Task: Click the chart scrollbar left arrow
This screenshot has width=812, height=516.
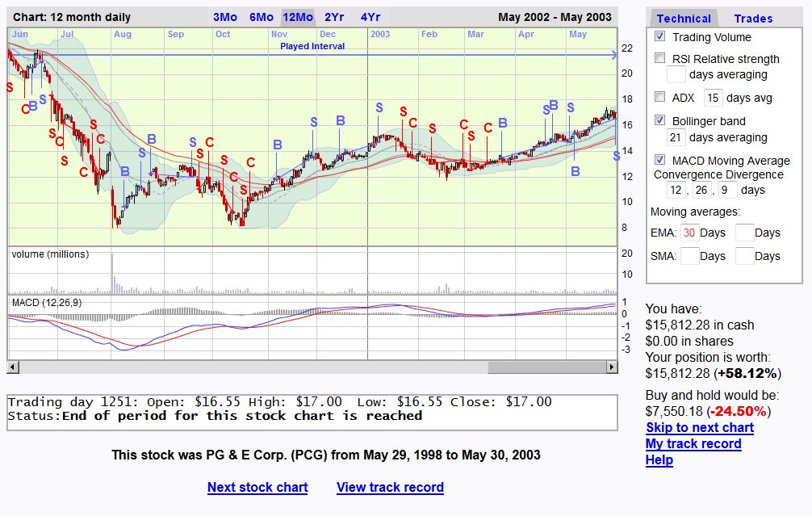Action: [x=12, y=367]
